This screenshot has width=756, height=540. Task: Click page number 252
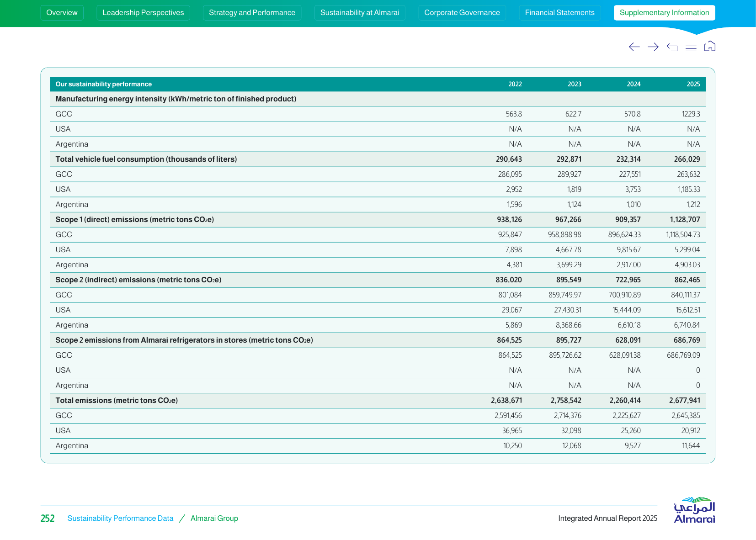click(x=48, y=518)
